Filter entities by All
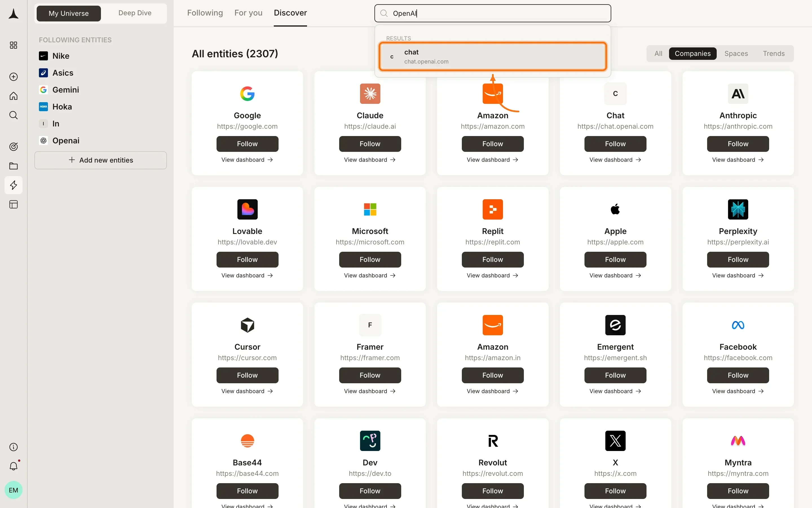The width and height of the screenshot is (812, 508). 658,53
